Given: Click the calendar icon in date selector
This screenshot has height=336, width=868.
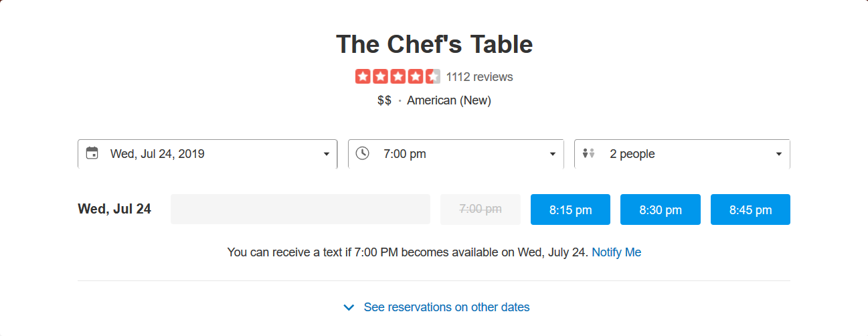Looking at the screenshot, I should (x=92, y=153).
